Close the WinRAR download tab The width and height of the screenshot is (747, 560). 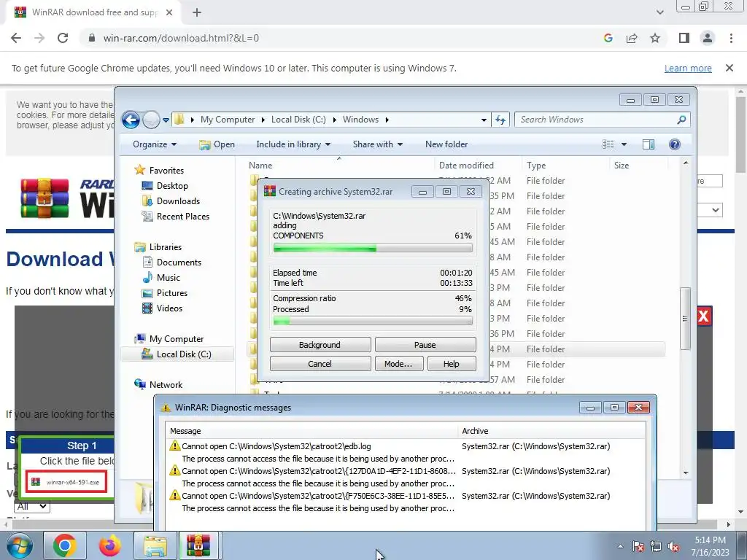click(x=169, y=12)
